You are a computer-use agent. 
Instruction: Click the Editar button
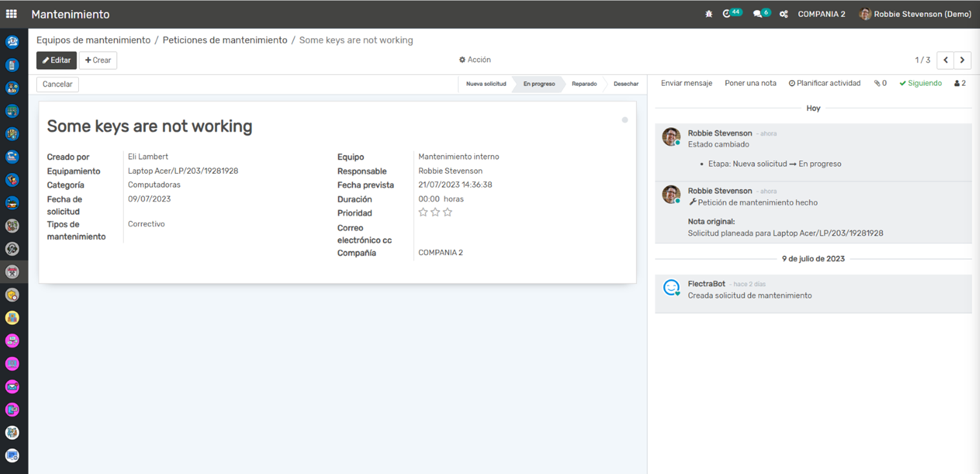(56, 60)
